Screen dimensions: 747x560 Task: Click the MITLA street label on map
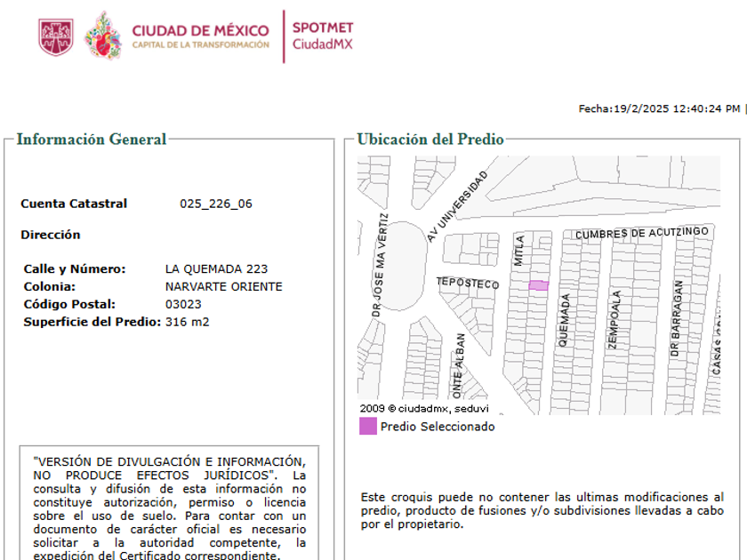518,251
